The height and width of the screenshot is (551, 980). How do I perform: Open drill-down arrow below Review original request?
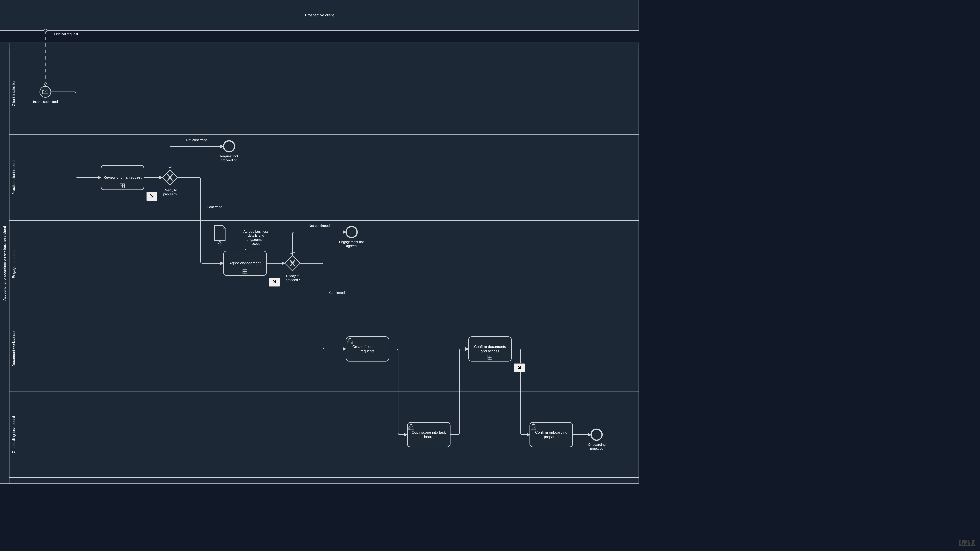coord(152,196)
